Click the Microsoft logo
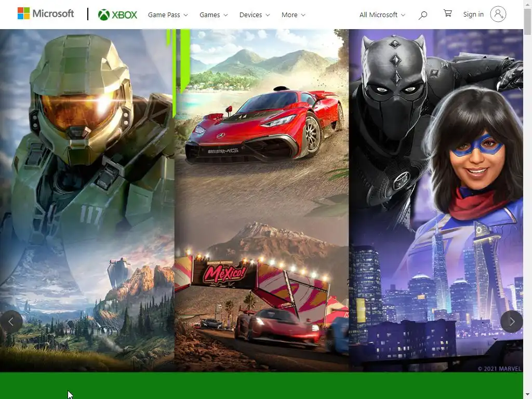The width and height of the screenshot is (532, 399). (46, 14)
